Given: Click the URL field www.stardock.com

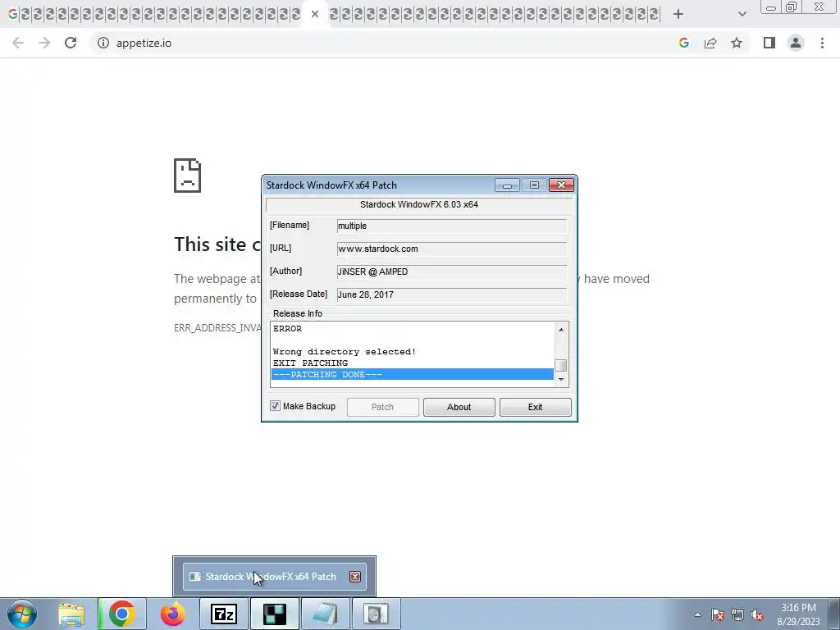Looking at the screenshot, I should click(x=452, y=249).
